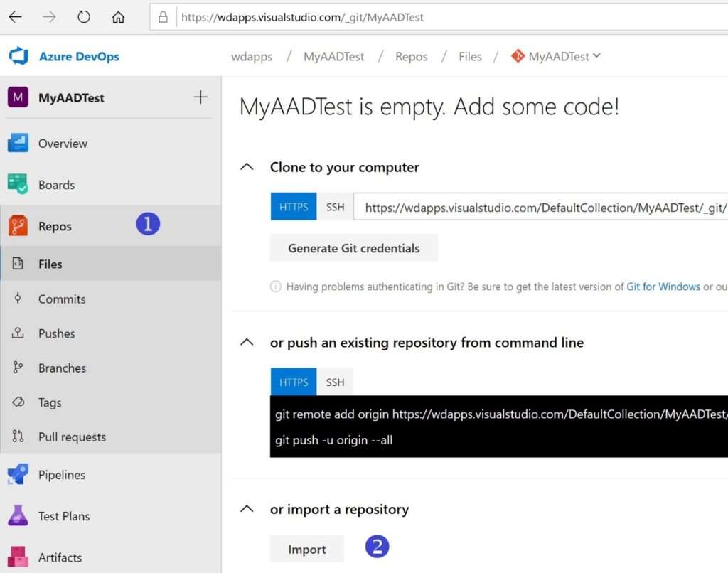
Task: Select Files in the breadcrumb
Action: point(470,55)
